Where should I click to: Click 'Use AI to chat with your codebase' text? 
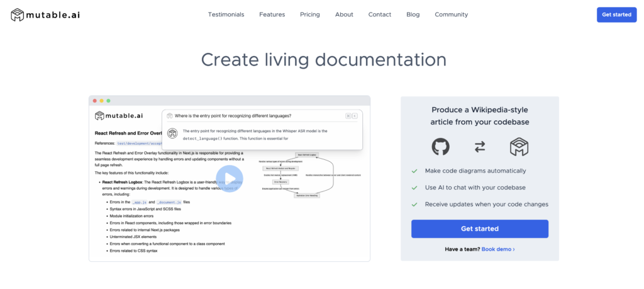coord(475,188)
